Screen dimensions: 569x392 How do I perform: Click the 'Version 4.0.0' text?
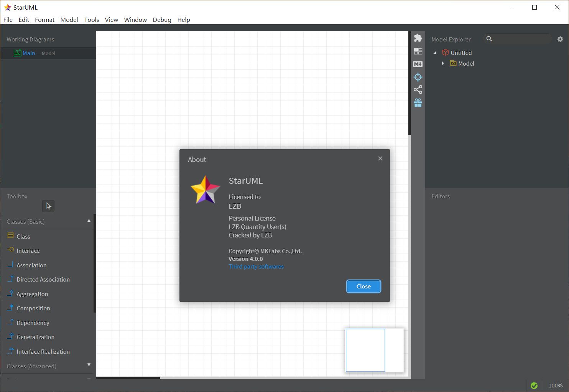[x=246, y=259]
